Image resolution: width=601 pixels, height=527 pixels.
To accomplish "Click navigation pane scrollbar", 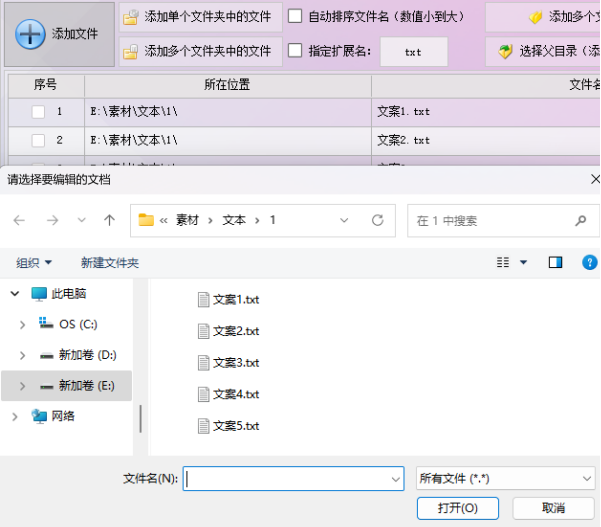I will (x=141, y=419).
